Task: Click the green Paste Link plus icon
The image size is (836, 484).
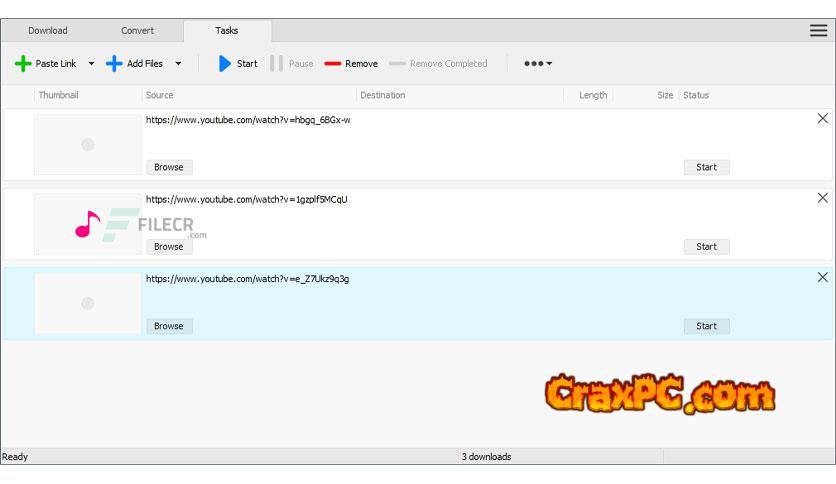Action: [x=23, y=64]
